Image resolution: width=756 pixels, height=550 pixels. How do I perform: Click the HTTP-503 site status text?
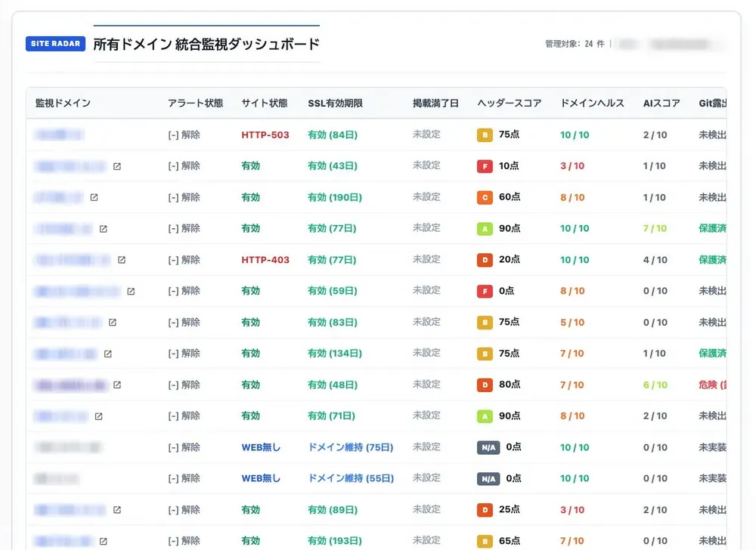265,134
